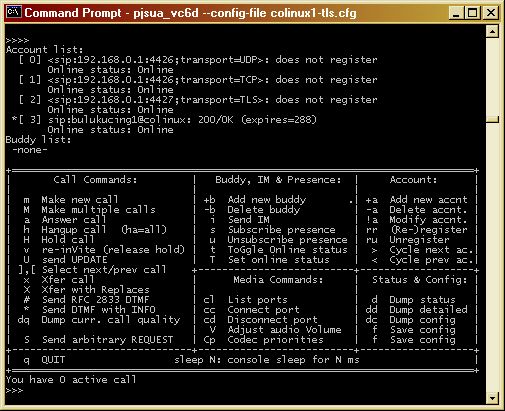Click the TLS transport account 2 line

[198, 100]
